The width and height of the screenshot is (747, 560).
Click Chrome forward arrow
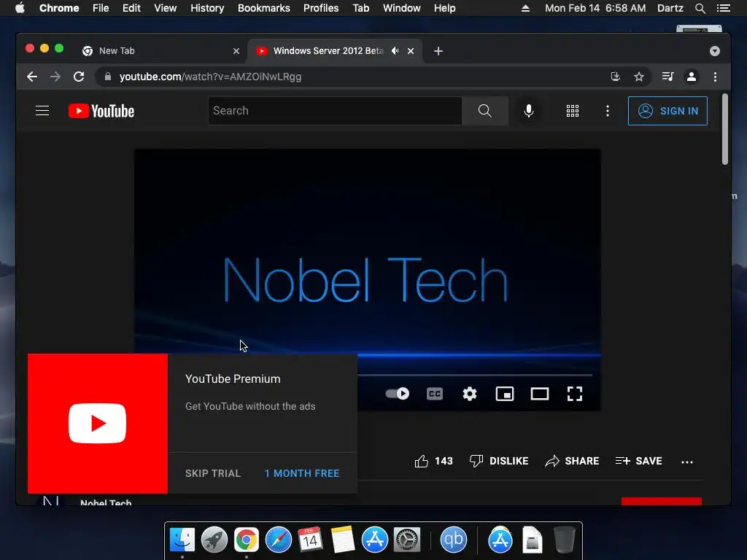click(55, 77)
